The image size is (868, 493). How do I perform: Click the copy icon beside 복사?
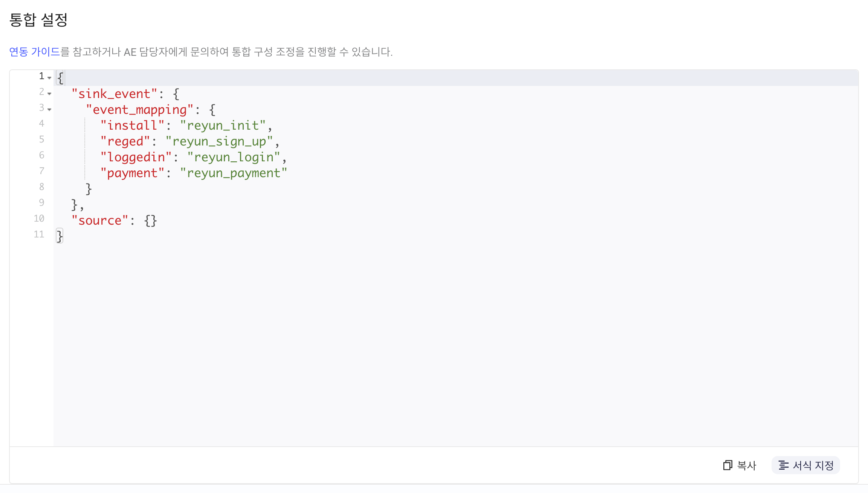[728, 465]
